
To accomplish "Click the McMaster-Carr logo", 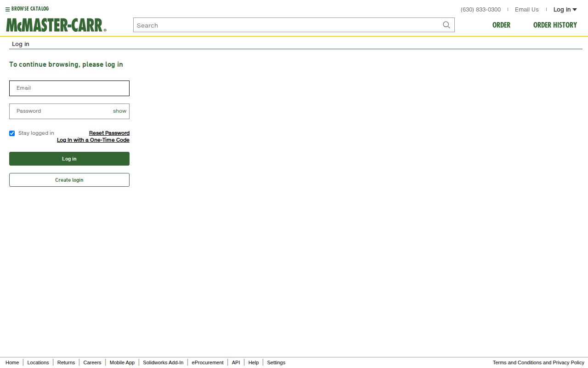I will pyautogui.click(x=55, y=24).
